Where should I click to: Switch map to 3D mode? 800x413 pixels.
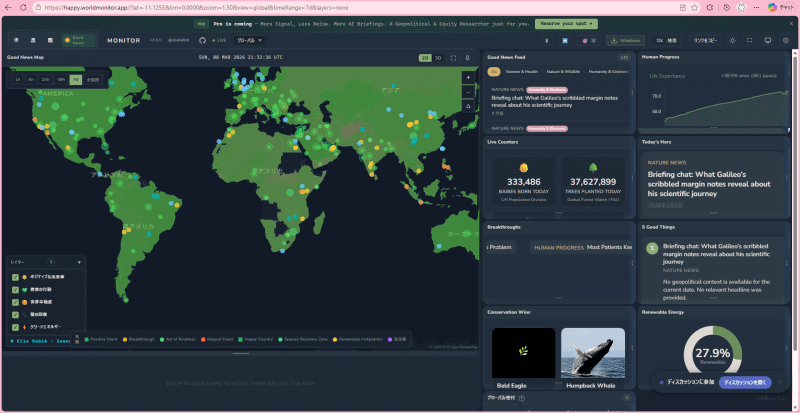437,58
